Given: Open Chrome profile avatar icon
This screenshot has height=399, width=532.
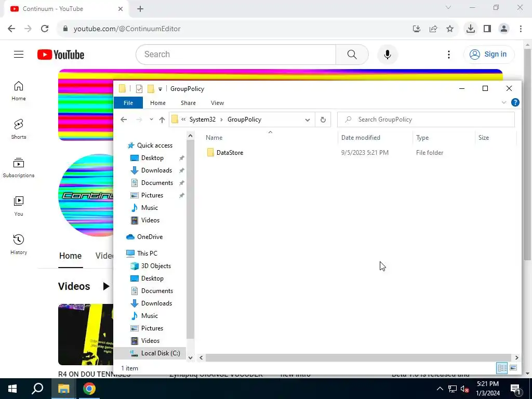Looking at the screenshot, I should (x=504, y=29).
